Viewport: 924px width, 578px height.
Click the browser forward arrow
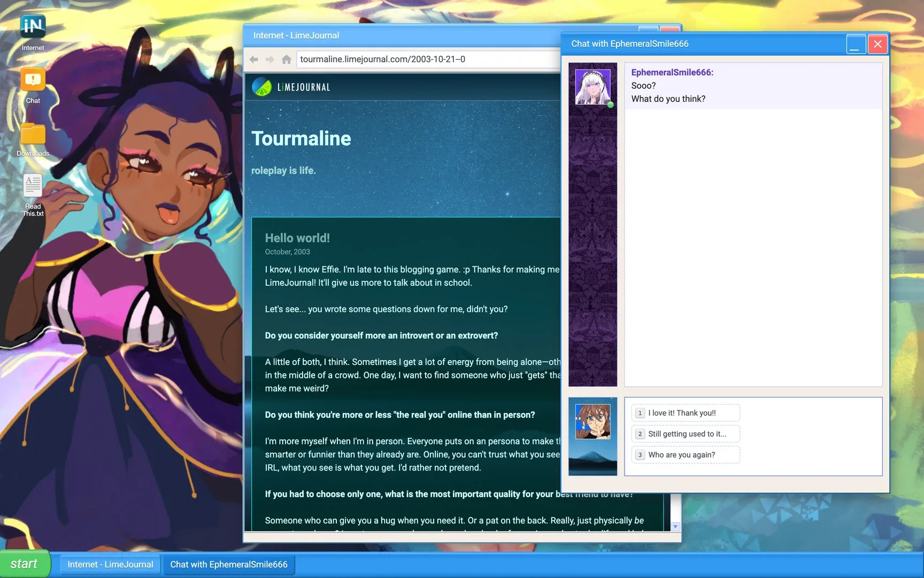(x=270, y=59)
